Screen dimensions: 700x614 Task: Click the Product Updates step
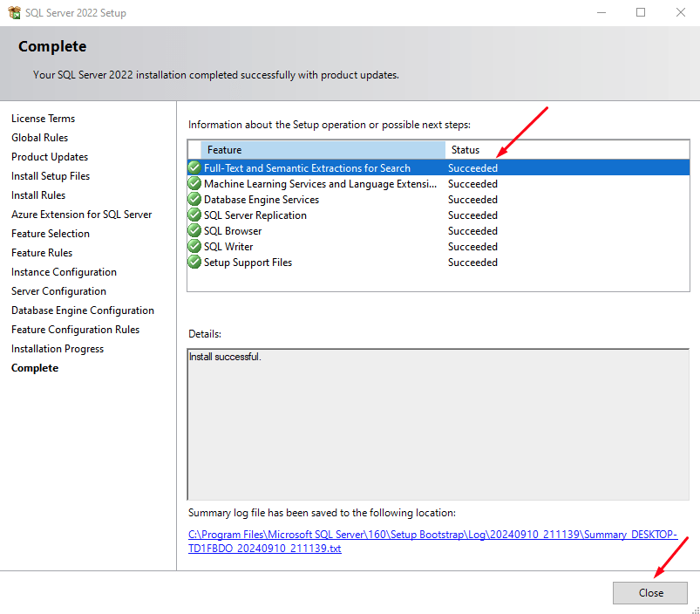point(50,157)
